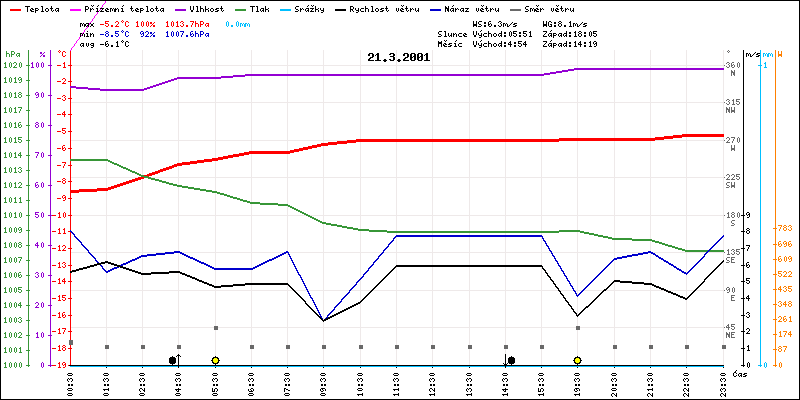
Task: Click the red Teplota legend line
Action: 15,9
